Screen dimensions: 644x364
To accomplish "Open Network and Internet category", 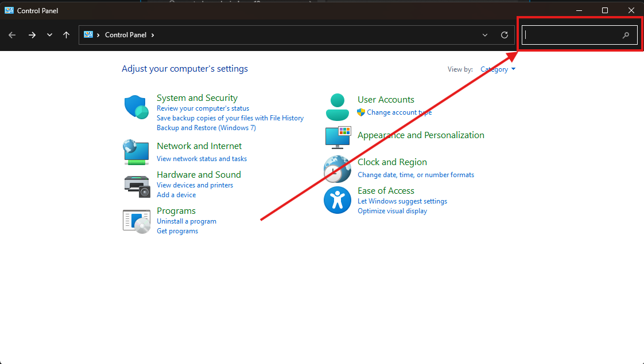I will point(199,146).
